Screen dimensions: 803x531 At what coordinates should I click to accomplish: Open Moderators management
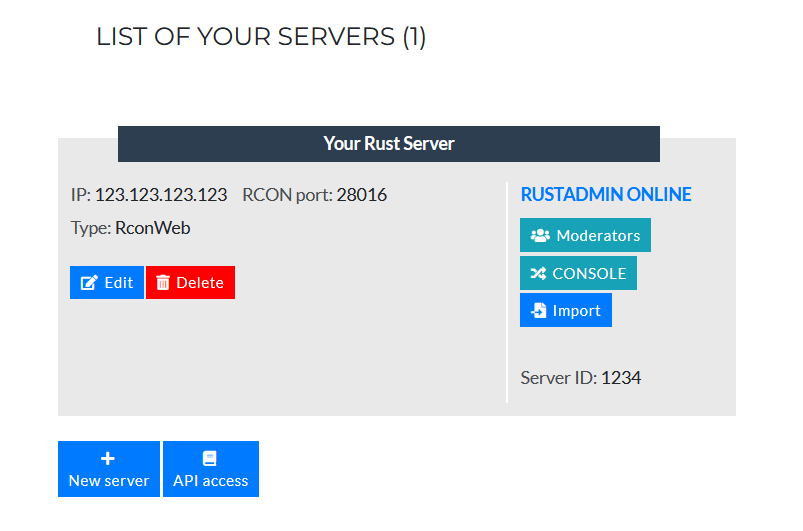(x=597, y=236)
